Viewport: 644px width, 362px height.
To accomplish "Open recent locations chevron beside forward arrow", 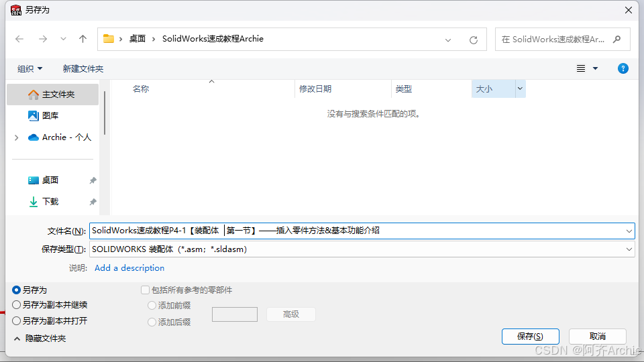I will (63, 39).
